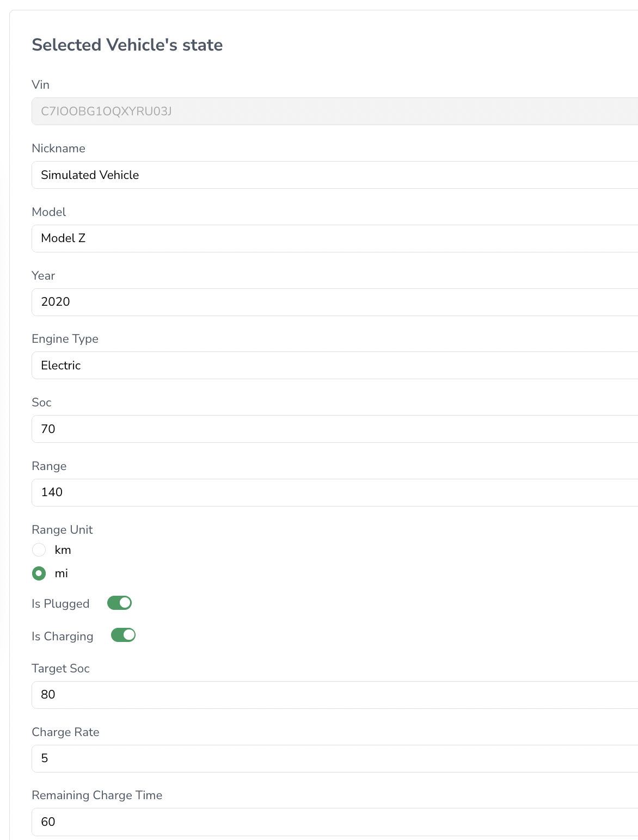Click the 'Year' label
This screenshot has width=638, height=840.
pyautogui.click(x=44, y=276)
